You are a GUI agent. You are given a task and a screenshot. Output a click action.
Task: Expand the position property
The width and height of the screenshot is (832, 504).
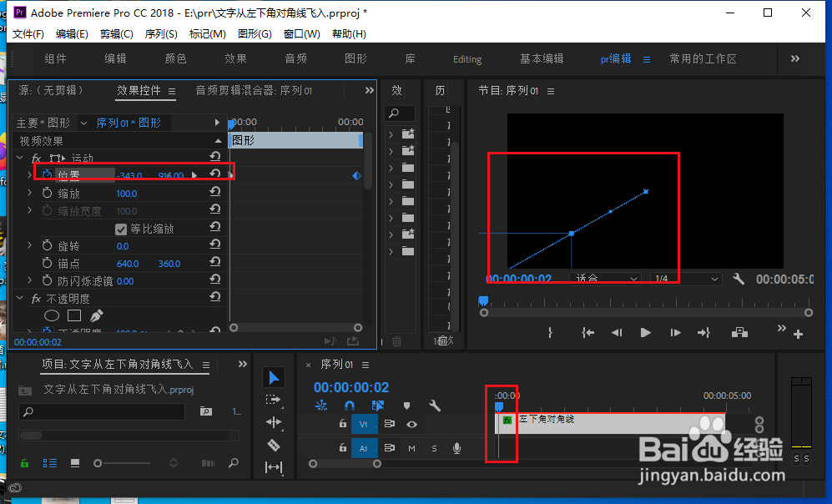tap(30, 174)
